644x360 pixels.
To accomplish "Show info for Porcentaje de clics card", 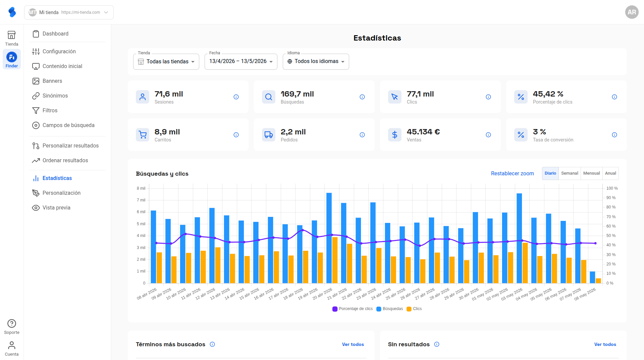I will click(x=614, y=97).
